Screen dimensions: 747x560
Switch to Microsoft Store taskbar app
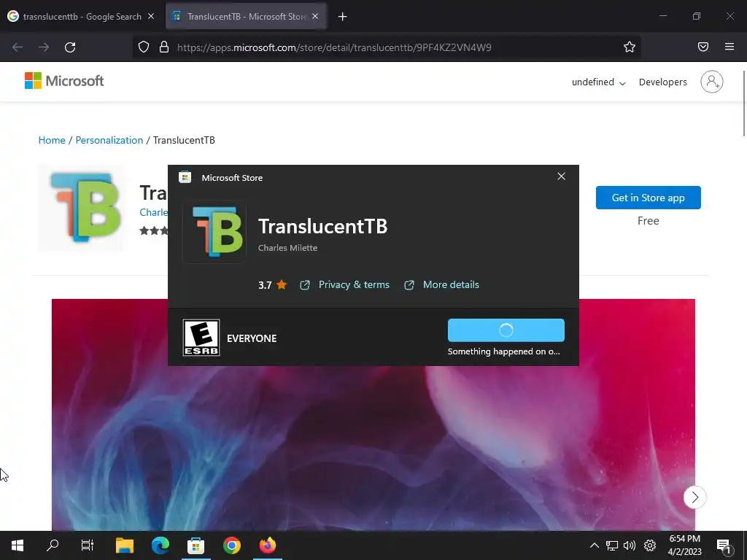[196, 545]
